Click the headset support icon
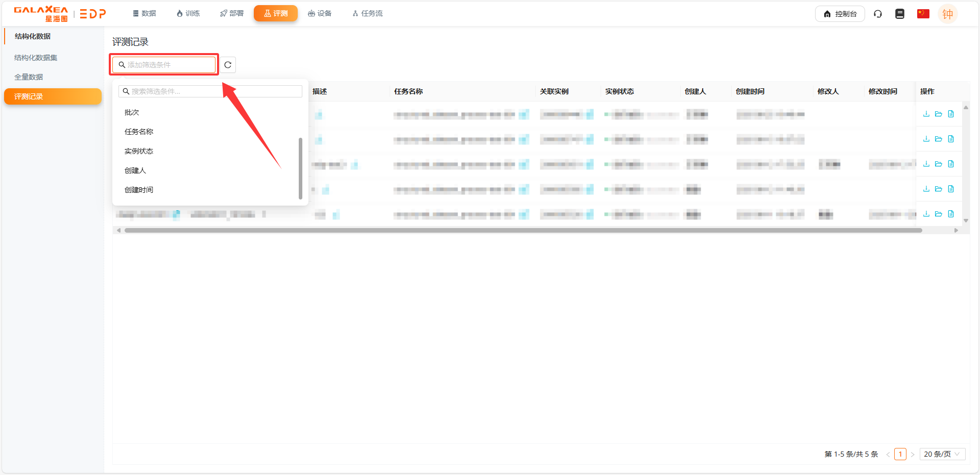Image resolution: width=980 pixels, height=475 pixels. click(877, 14)
